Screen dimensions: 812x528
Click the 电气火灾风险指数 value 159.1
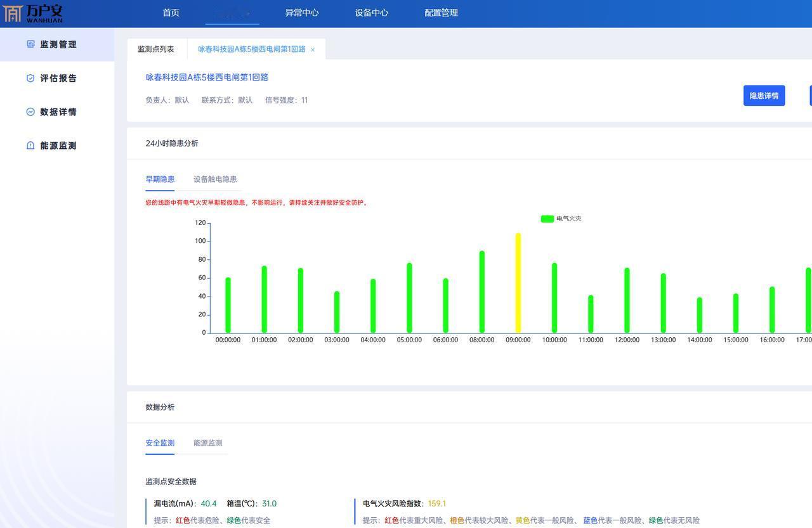[x=437, y=504]
